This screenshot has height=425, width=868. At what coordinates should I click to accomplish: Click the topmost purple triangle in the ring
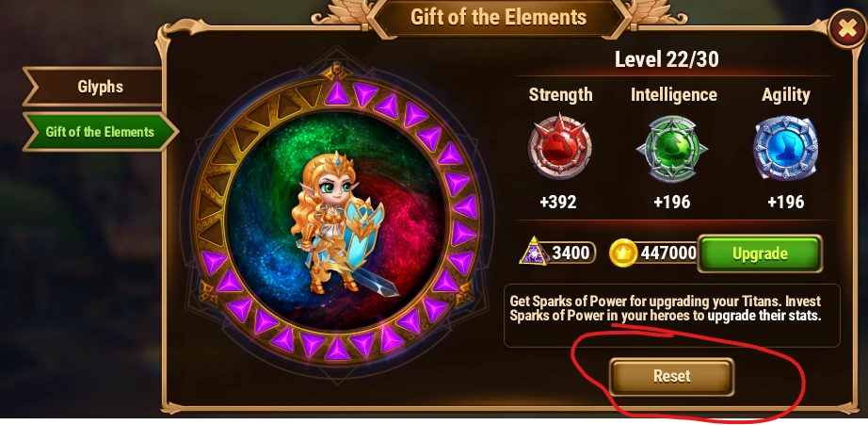pyautogui.click(x=337, y=93)
